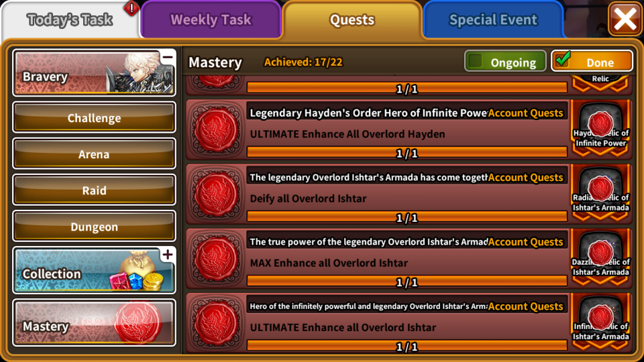
Task: Select the Dungeon quest list button
Action: [94, 226]
